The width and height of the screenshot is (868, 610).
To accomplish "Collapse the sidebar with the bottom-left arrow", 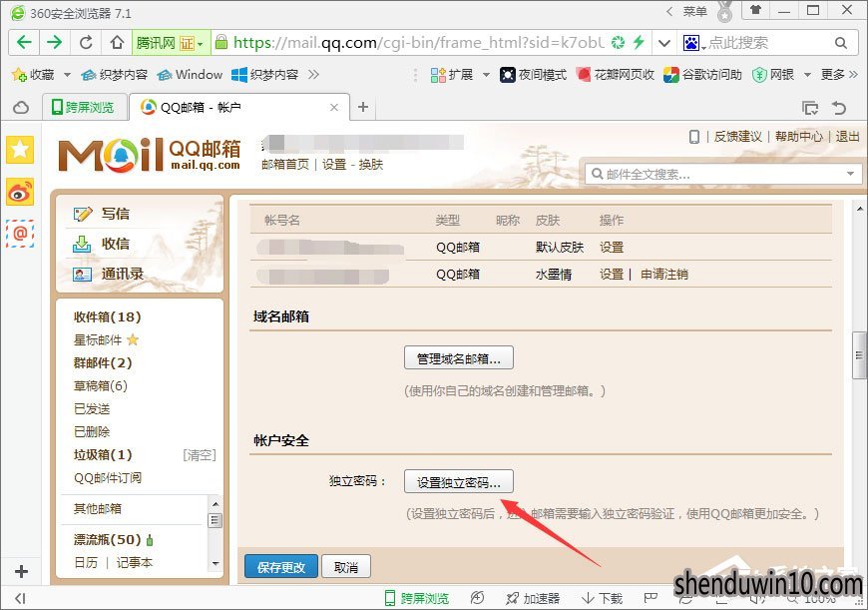I will 21,598.
